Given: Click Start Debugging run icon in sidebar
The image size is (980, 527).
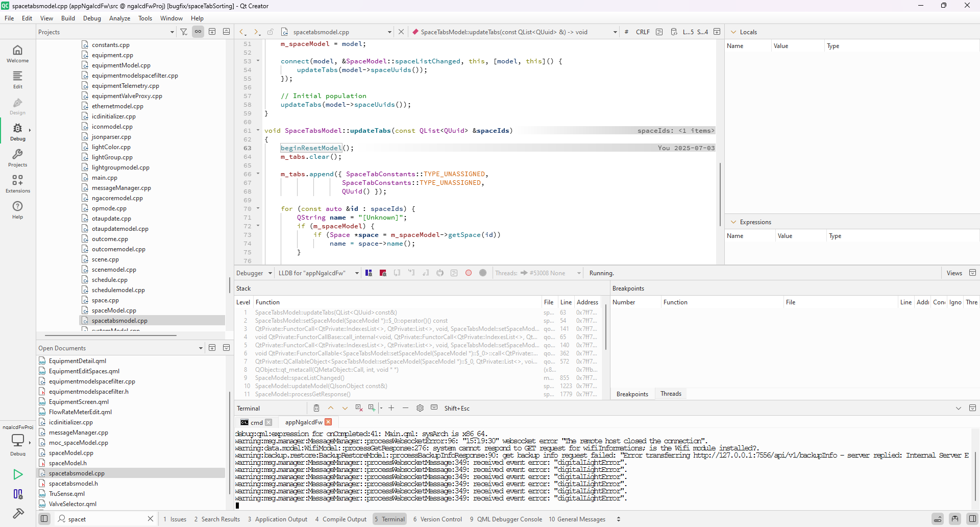Looking at the screenshot, I should point(18,494).
